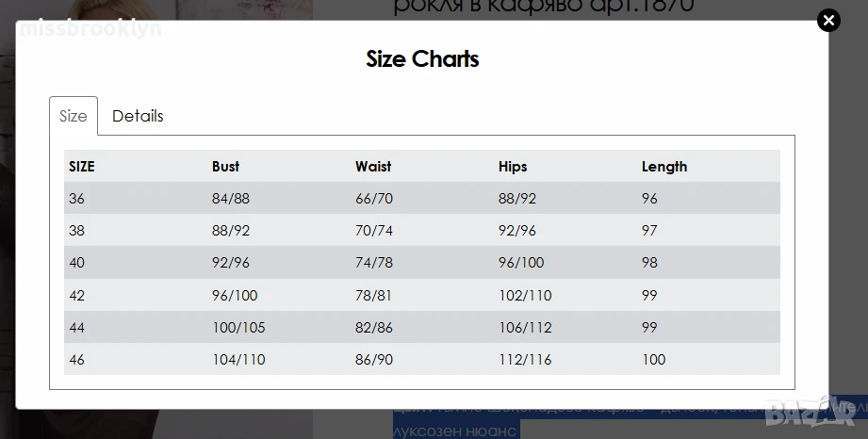The image size is (868, 439).
Task: Select the size 40 row label
Action: click(x=77, y=263)
